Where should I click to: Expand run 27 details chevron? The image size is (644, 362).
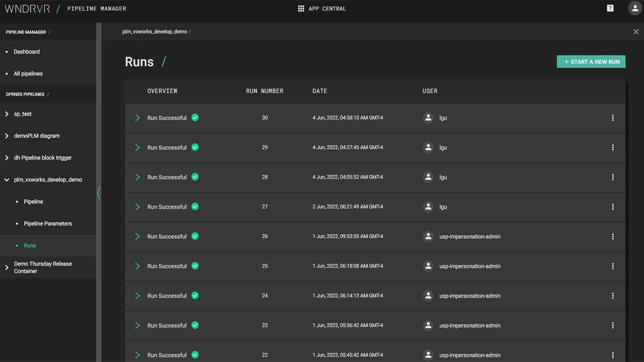click(138, 207)
